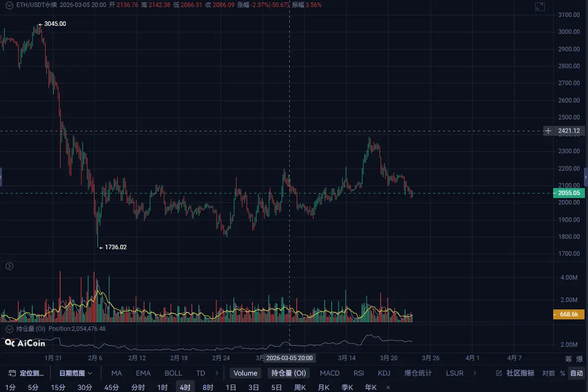Select the 3日 timeframe
Viewport: 588px width, 392px height.
[253, 387]
